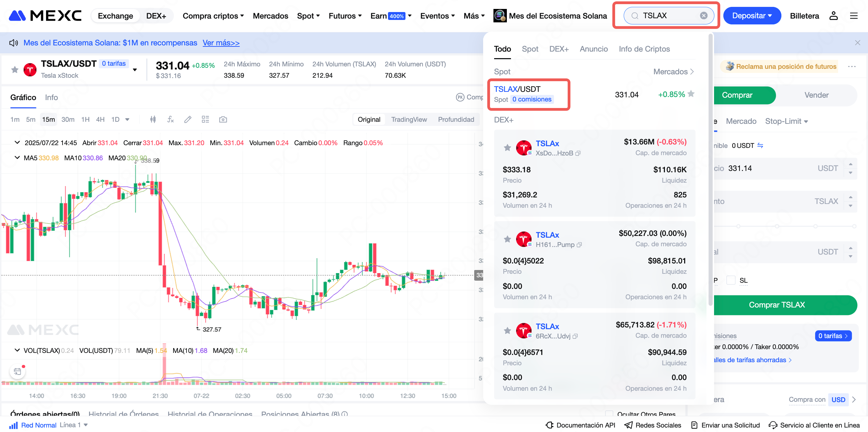
Task: Star the TSLAx XsDo...HzoB token
Action: (x=508, y=148)
